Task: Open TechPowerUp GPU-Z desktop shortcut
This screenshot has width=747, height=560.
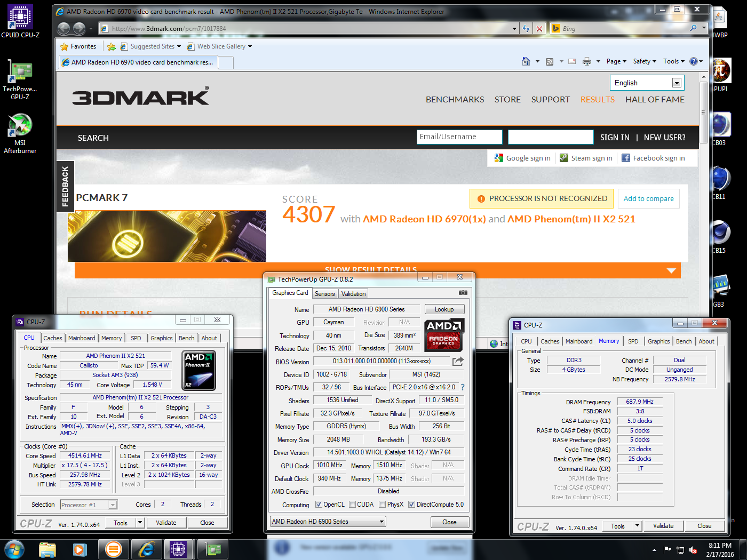Action: [20, 79]
